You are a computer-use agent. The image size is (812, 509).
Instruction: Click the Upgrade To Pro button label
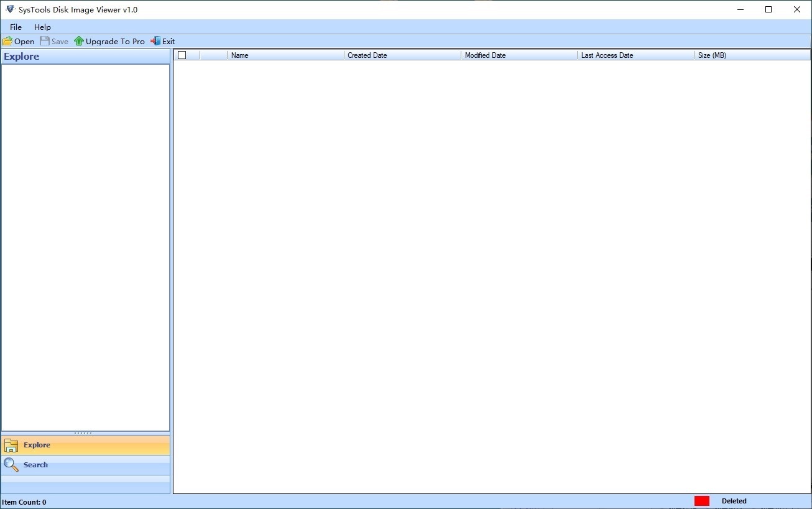click(x=115, y=42)
